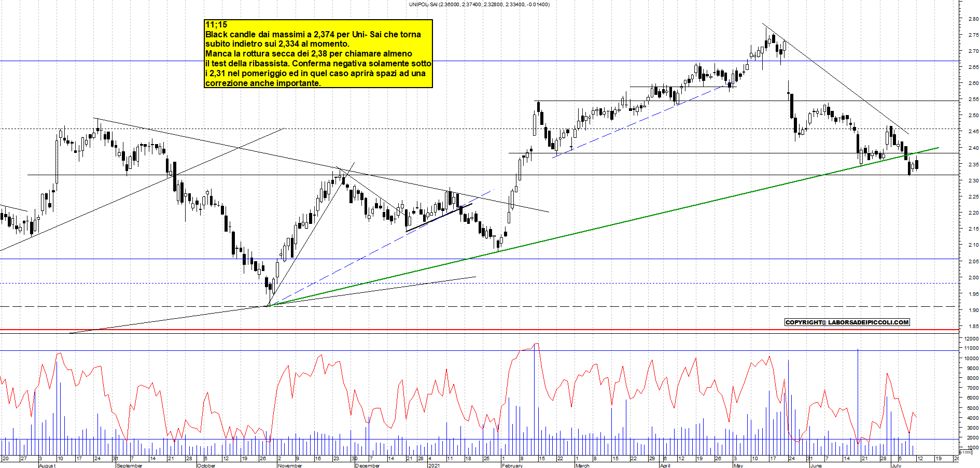Click the 1.85 price axis label
Screen dimensions: 980x468
pyautogui.click(x=973, y=327)
